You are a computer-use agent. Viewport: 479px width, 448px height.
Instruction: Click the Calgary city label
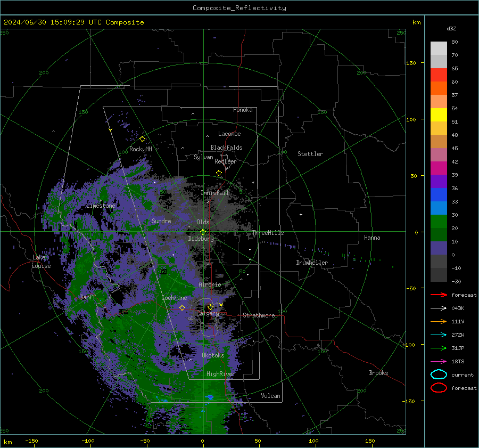(208, 313)
